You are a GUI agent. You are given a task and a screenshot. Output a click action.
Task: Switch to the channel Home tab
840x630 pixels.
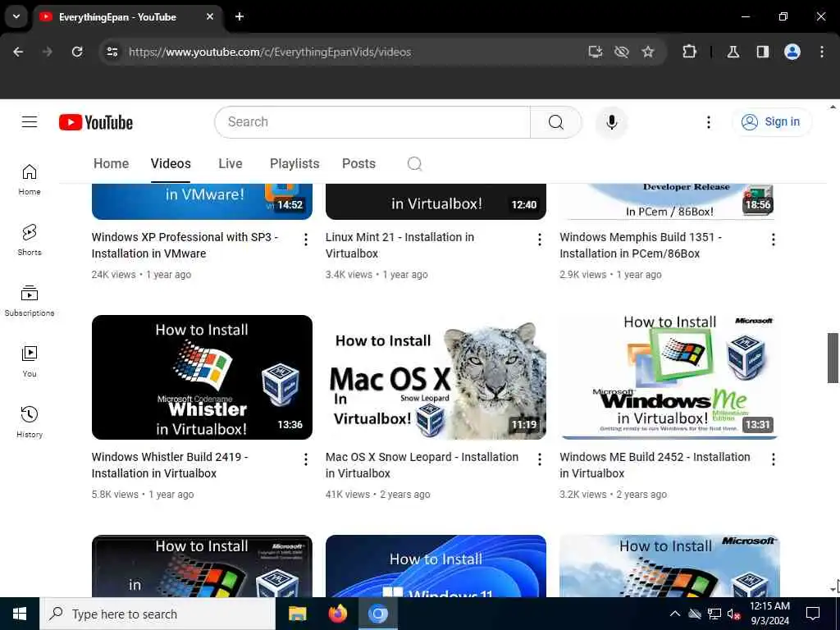click(111, 163)
